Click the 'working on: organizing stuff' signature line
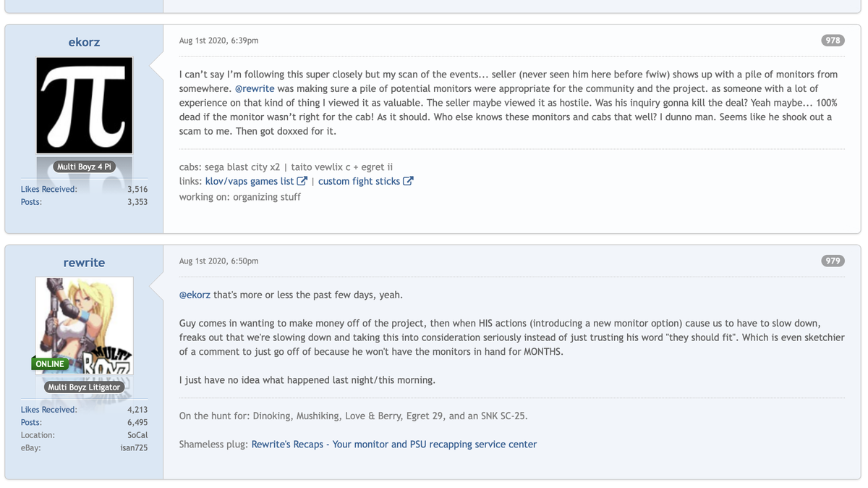 [240, 197]
